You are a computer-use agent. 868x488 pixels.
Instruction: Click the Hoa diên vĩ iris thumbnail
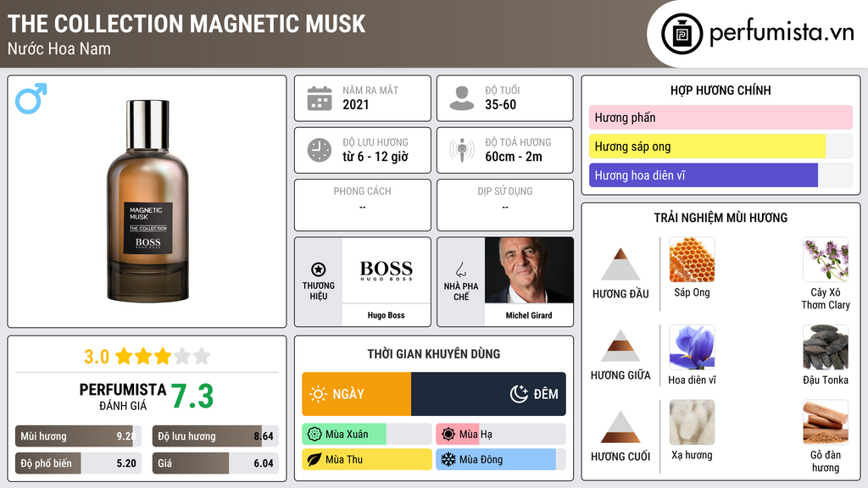[692, 347]
